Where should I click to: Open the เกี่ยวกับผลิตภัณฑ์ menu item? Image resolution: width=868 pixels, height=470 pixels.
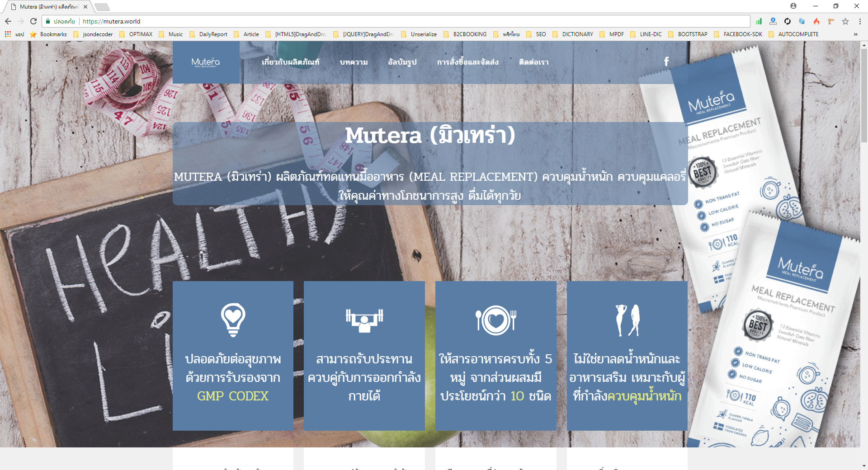[x=291, y=62]
